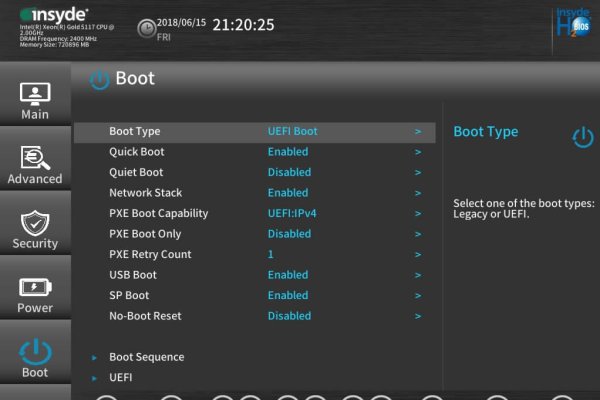Click the Boot page heading

pos(135,78)
